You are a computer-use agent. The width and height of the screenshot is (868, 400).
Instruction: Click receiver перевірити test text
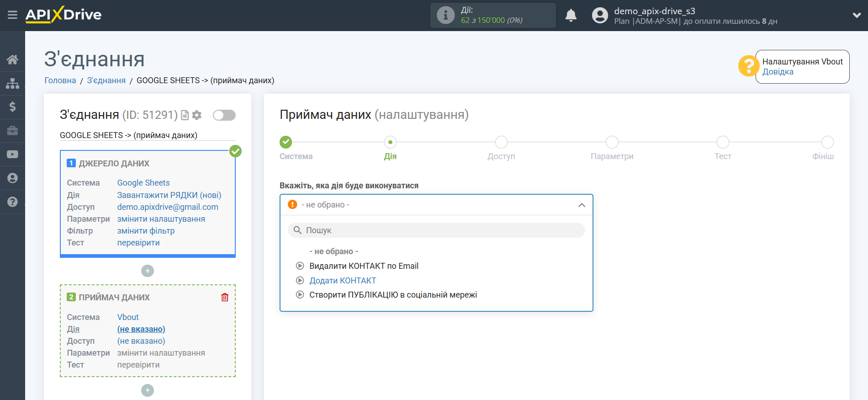point(138,365)
